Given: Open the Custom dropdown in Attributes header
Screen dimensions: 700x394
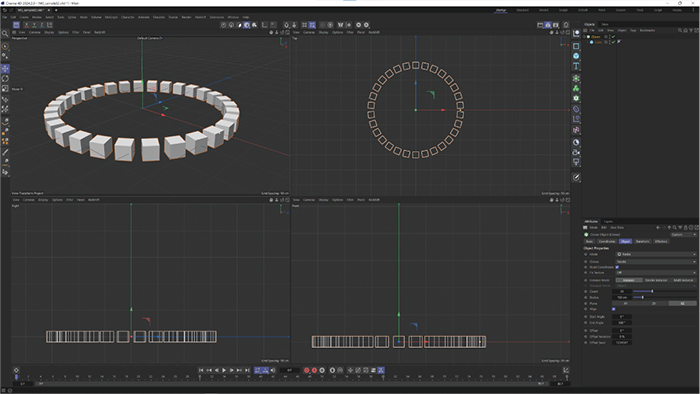Looking at the screenshot, I should pyautogui.click(x=683, y=235).
